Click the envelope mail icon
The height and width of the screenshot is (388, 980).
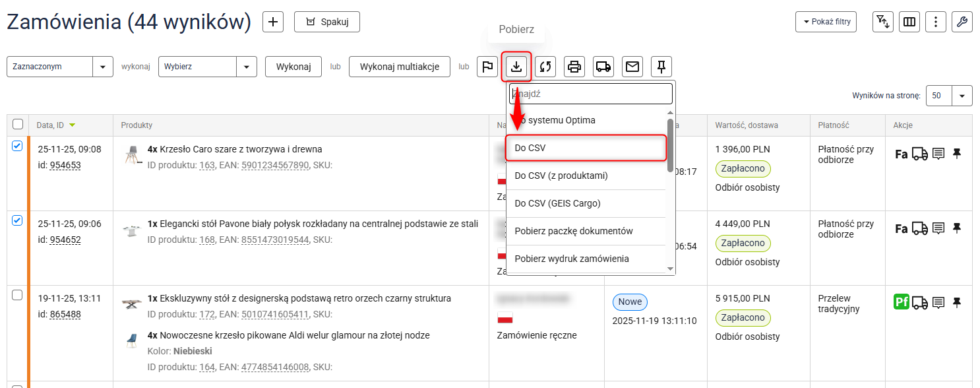click(632, 67)
